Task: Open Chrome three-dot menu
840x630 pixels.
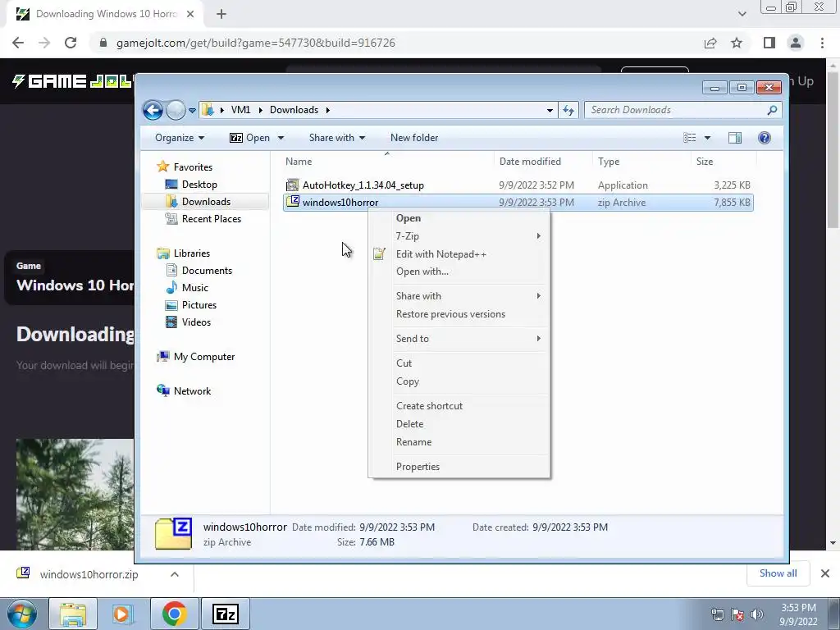Action: [822, 43]
